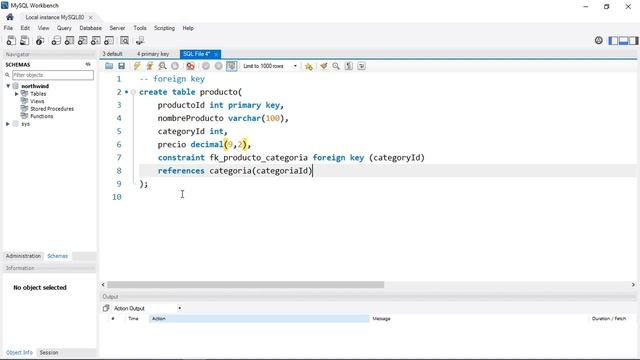The width and height of the screenshot is (640, 360).
Task: Open the Query menu
Action: [x=64, y=28]
